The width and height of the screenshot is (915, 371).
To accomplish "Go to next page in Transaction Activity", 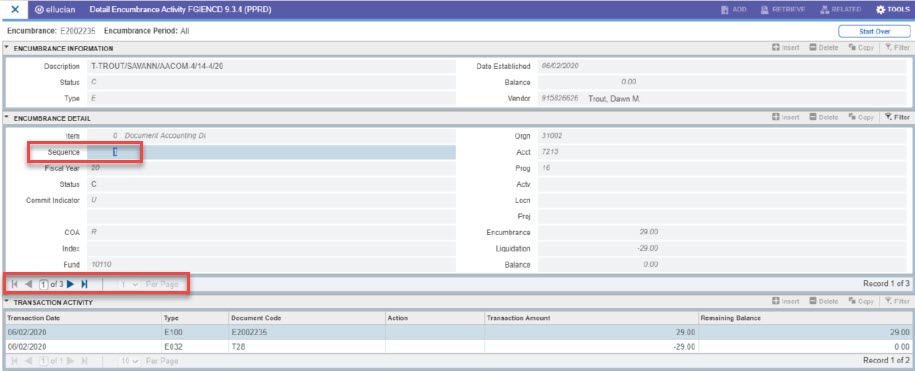I will [71, 361].
